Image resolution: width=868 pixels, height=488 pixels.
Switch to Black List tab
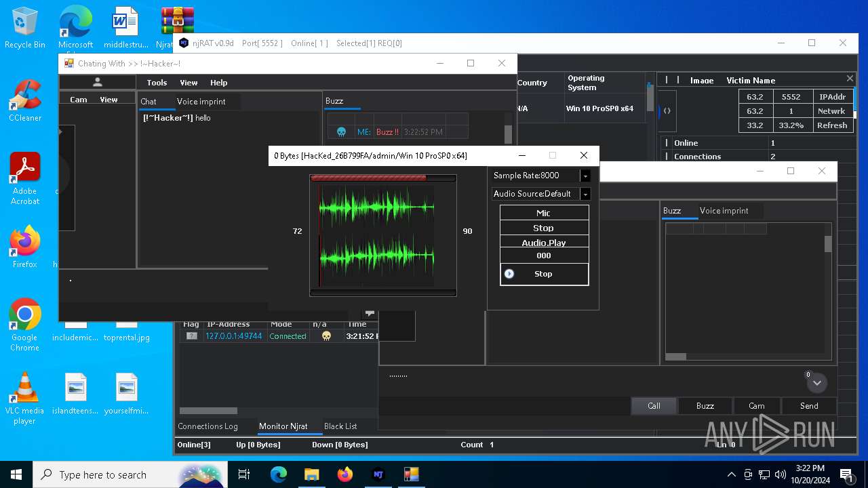(x=340, y=426)
